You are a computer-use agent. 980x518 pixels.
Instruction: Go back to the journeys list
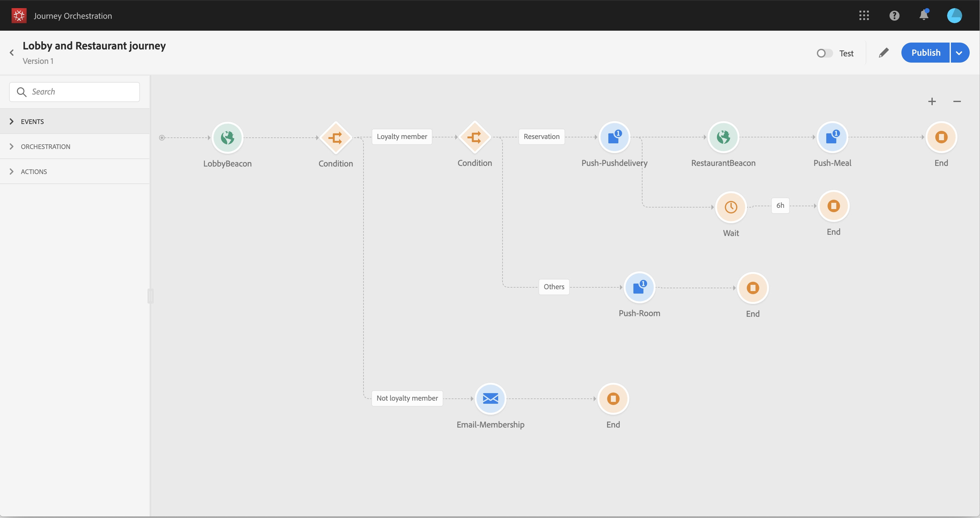(x=12, y=53)
